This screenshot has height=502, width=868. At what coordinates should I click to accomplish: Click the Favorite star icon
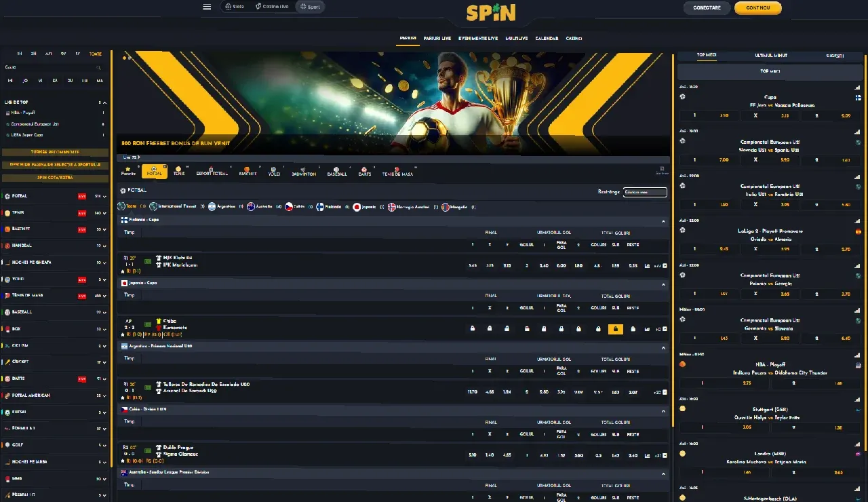click(128, 170)
